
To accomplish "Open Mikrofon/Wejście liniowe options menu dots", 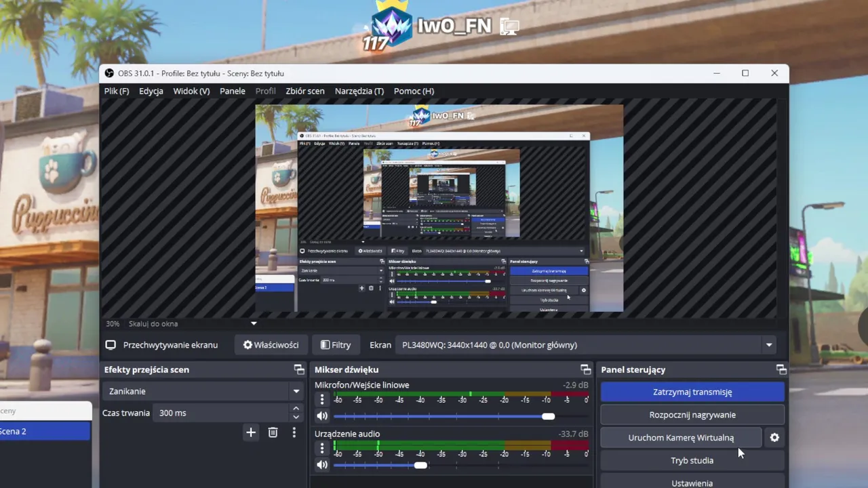I will (322, 400).
